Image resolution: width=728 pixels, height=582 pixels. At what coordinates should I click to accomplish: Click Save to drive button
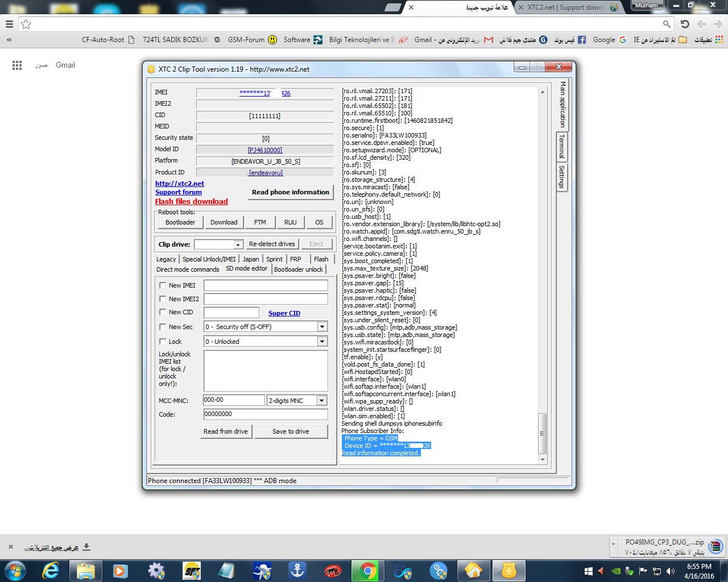(291, 431)
